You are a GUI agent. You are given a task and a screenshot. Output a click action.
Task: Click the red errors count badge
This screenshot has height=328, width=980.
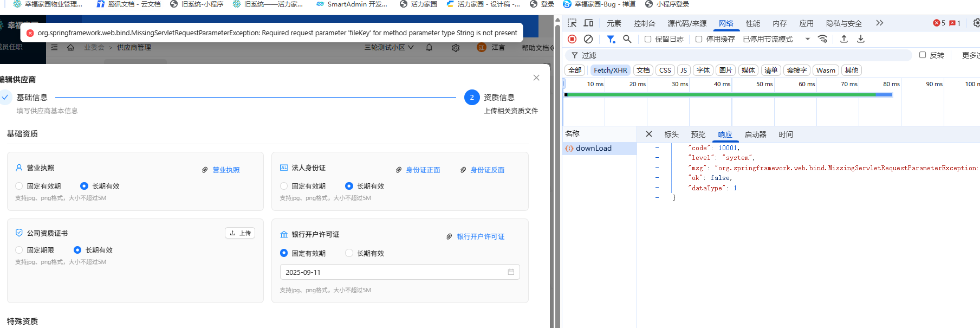click(939, 23)
